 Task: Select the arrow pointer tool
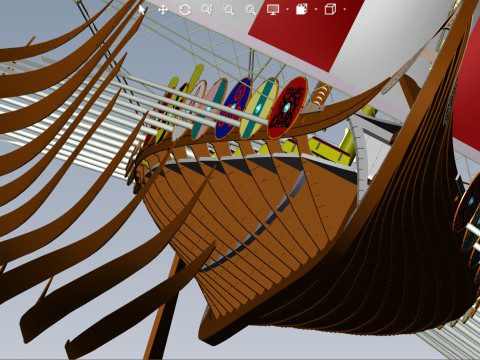[142, 10]
